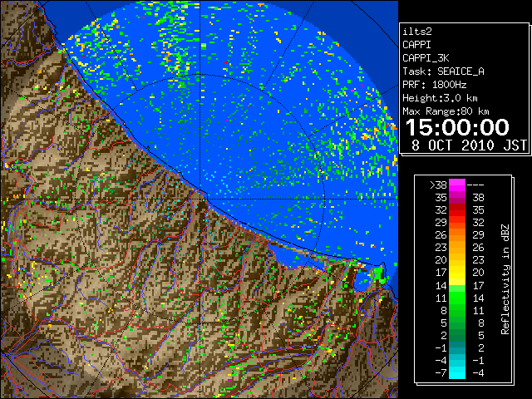Click the '---' legend label
The image size is (532, 399).
(475, 185)
